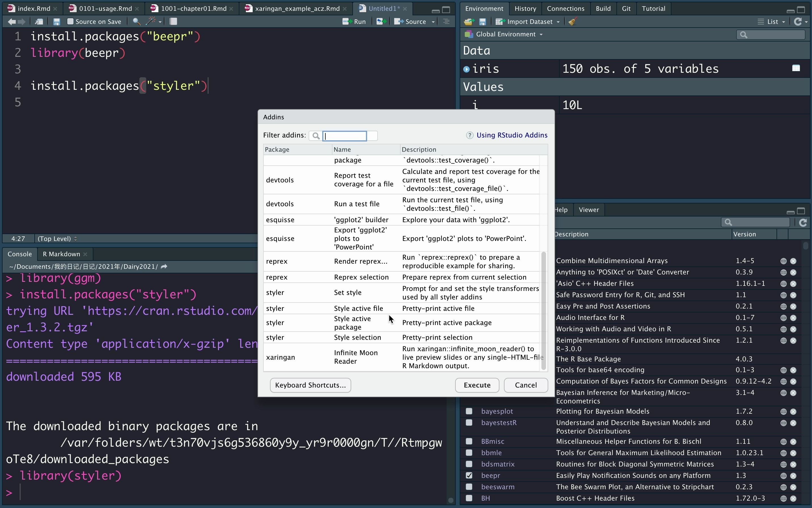This screenshot has height=508, width=812.
Task: Open the xaringan_example_acz.Rmd tab
Action: pyautogui.click(x=297, y=9)
